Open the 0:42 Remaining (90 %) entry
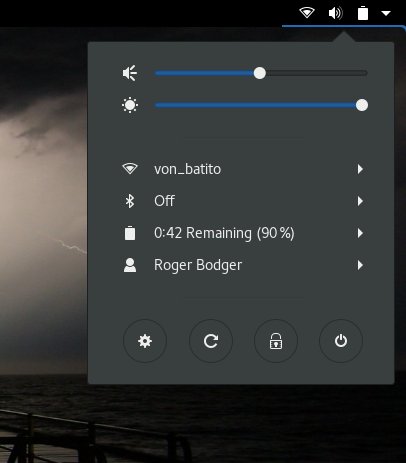 [242, 233]
